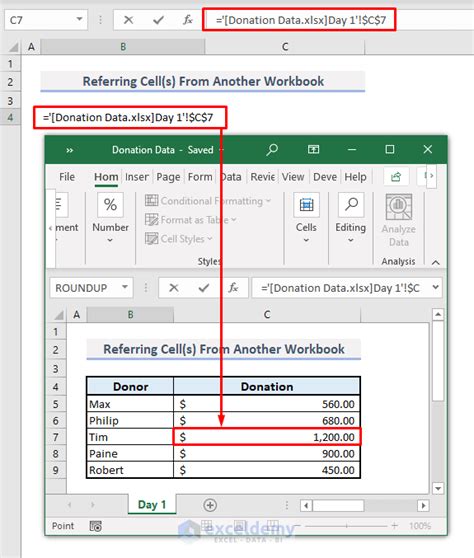Switch to the Home tab
The height and width of the screenshot is (558, 474).
(x=106, y=177)
